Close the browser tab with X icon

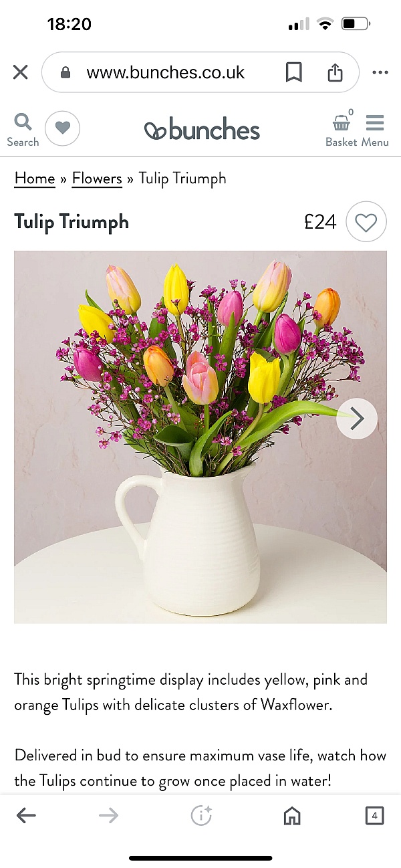point(21,72)
